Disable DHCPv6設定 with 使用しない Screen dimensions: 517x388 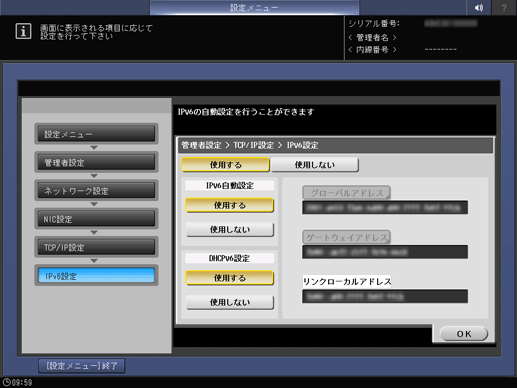coord(230,302)
